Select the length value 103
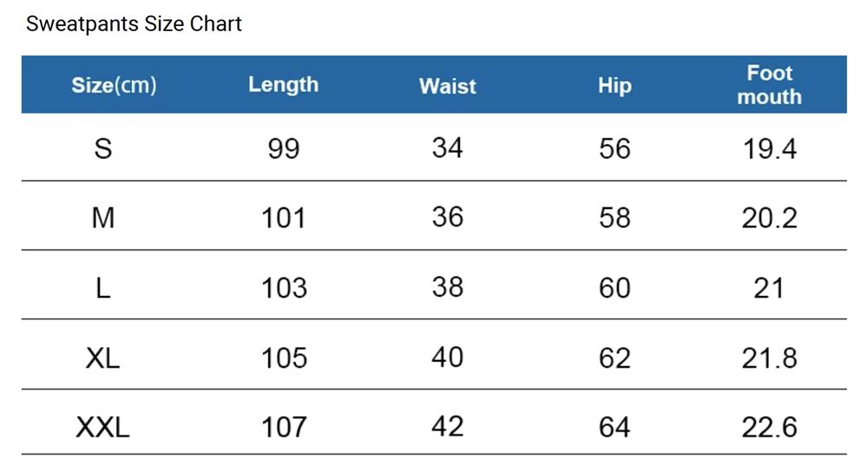Screen dimensions: 868x465 284,288
